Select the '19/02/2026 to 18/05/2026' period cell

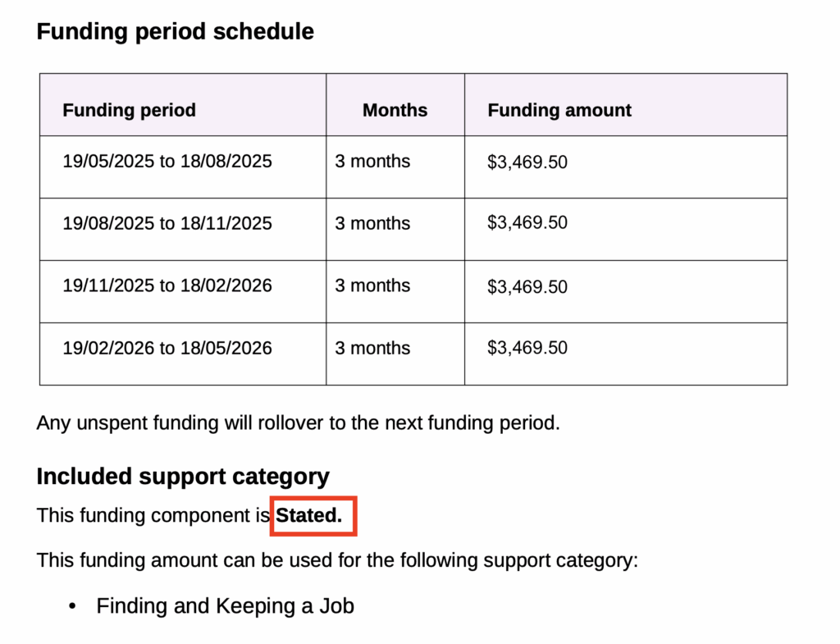167,348
